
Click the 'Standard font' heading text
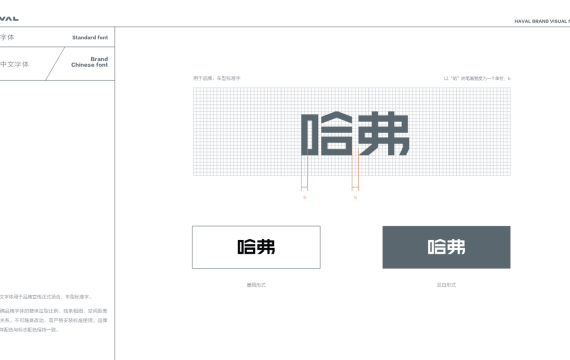[x=90, y=37]
